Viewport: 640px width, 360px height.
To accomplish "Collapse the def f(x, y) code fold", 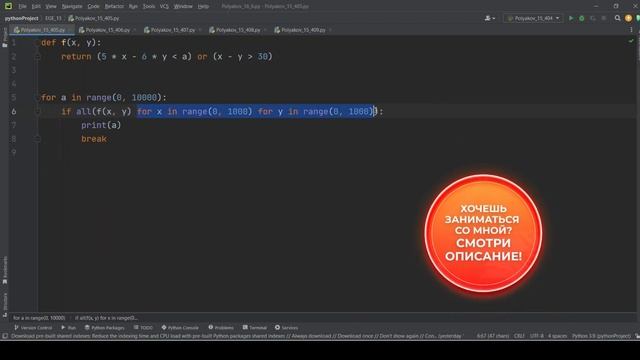I will click(x=38, y=42).
